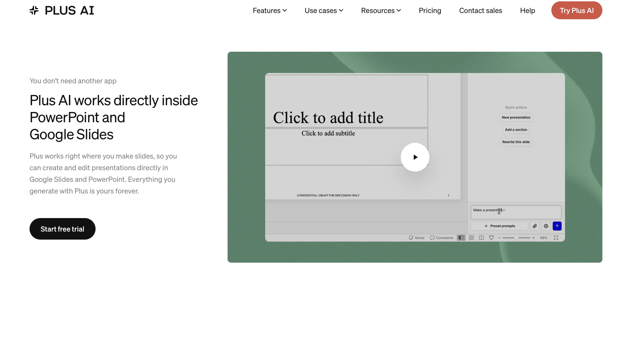Click the 'Quick actions' label
This screenshot has height=352, width=644.
pos(516,107)
